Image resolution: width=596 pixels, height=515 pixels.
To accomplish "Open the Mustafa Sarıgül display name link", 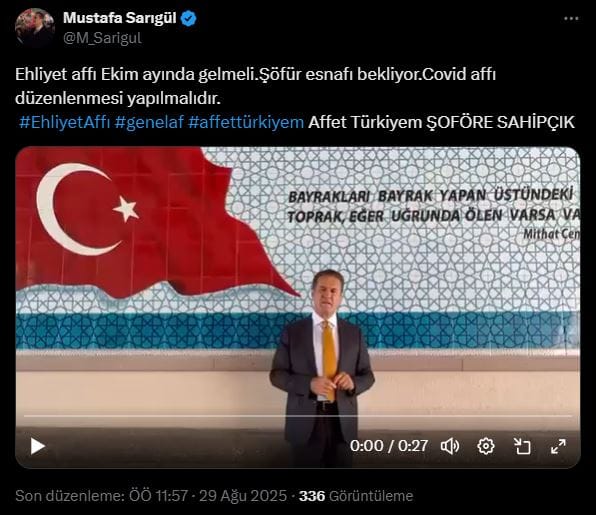I will [120, 18].
